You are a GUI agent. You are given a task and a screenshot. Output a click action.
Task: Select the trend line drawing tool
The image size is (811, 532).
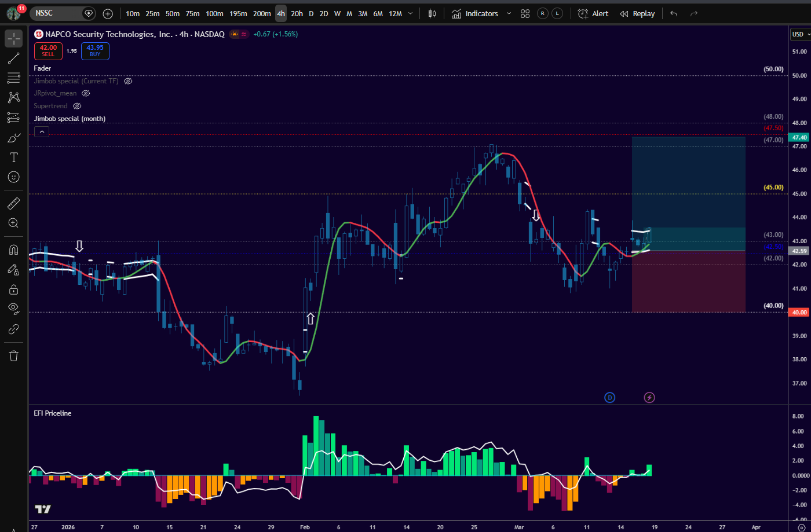click(x=14, y=58)
